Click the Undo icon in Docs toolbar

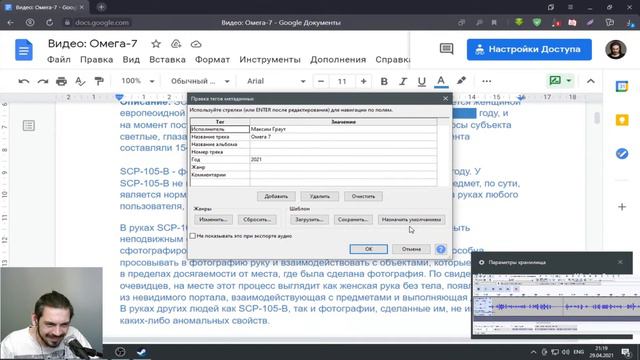pyautogui.click(x=24, y=81)
